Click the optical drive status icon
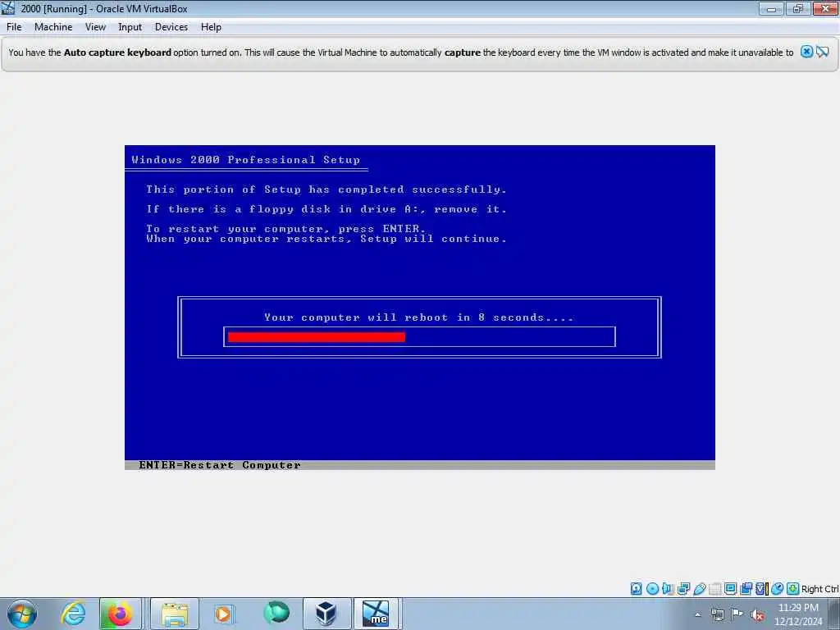This screenshot has width=840, height=630. pos(652,589)
